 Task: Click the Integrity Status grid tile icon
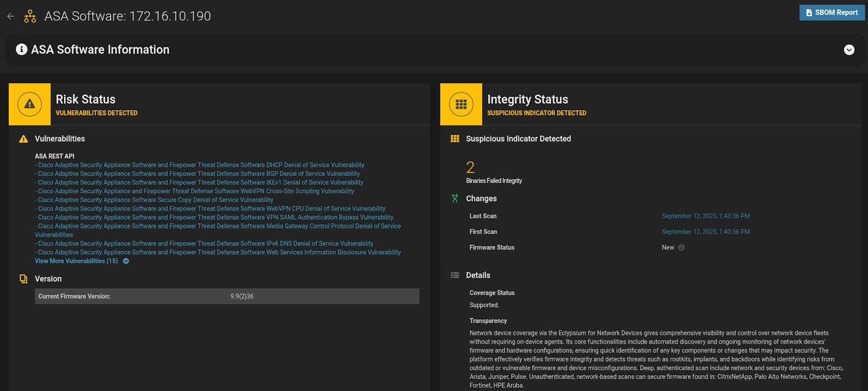click(x=461, y=104)
